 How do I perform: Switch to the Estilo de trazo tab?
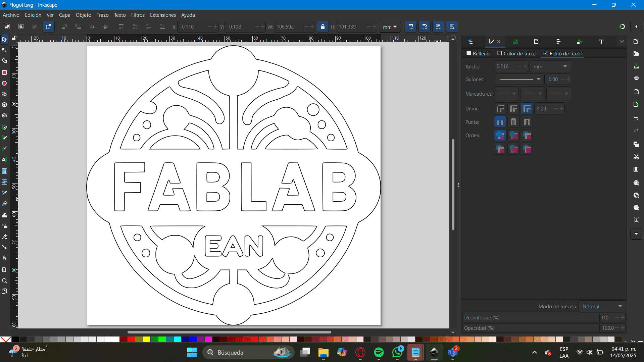coord(562,54)
